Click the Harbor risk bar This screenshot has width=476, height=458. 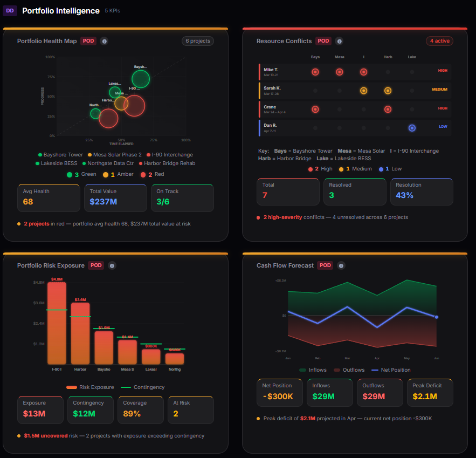pyautogui.click(x=80, y=333)
